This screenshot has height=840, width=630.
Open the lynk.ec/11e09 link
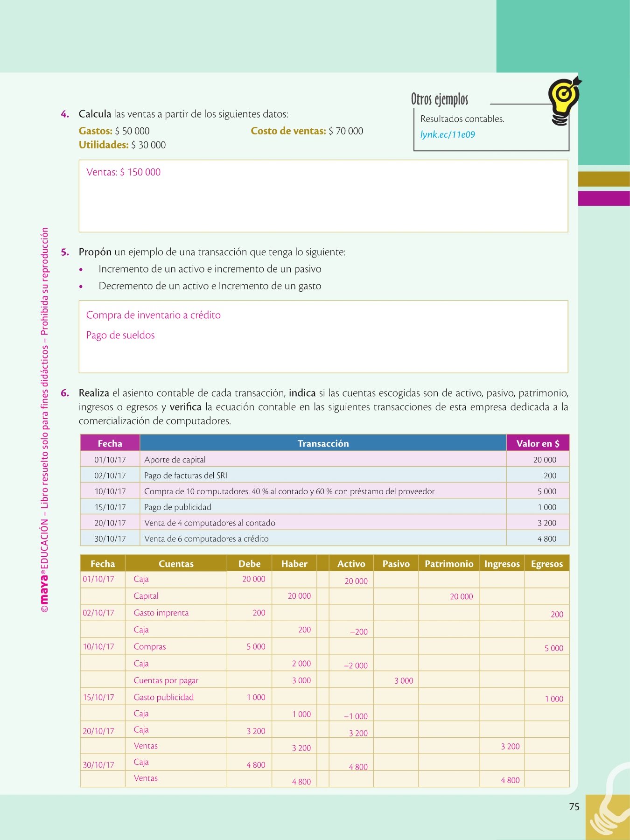click(448, 135)
